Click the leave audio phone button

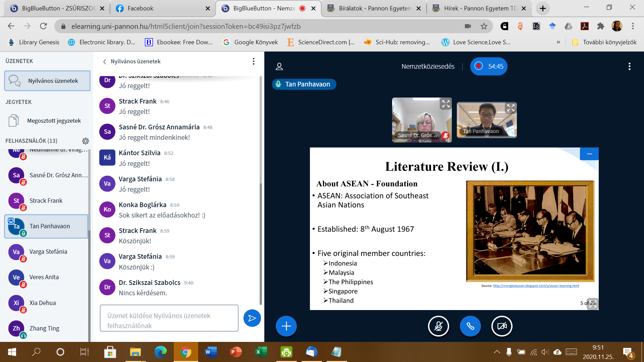(x=470, y=326)
